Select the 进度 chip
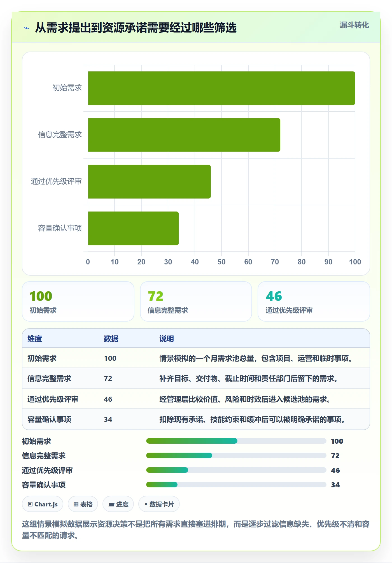This screenshot has width=392, height=563. (x=118, y=504)
